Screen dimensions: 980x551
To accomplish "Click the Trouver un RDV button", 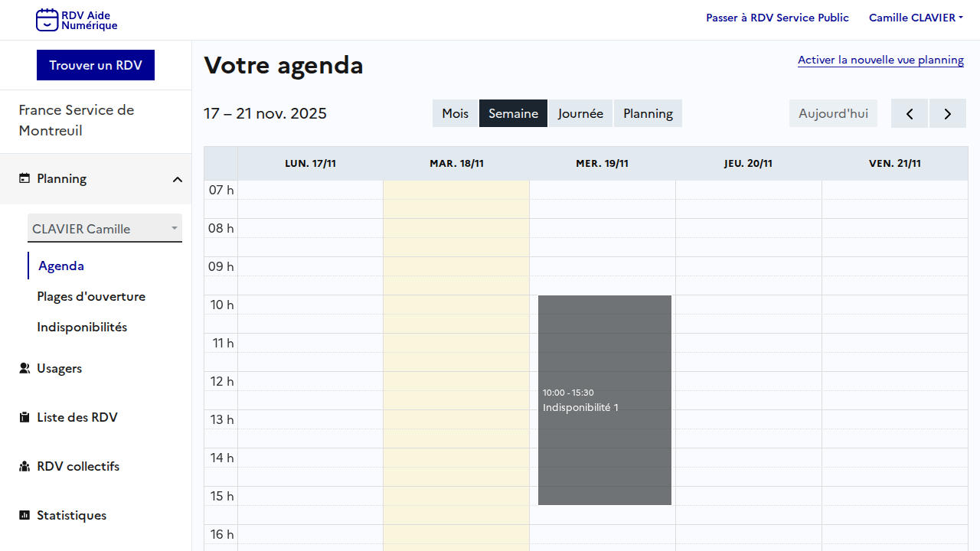I will tap(96, 65).
